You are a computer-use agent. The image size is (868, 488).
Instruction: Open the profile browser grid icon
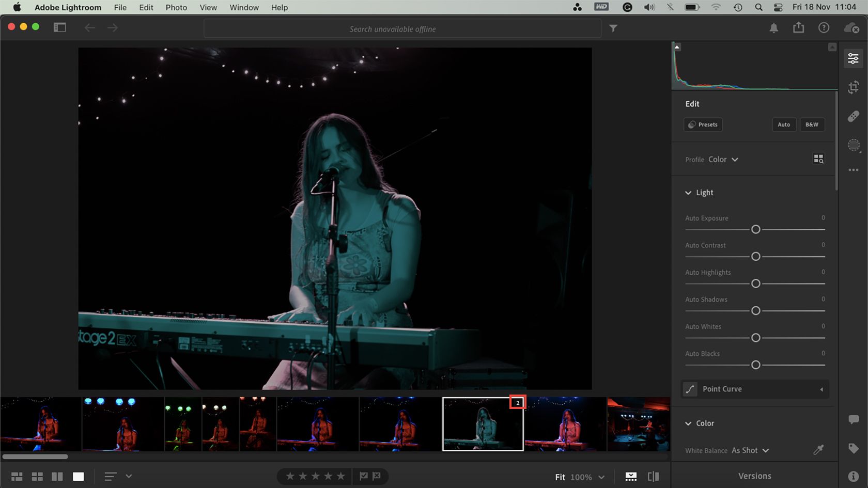pos(818,159)
